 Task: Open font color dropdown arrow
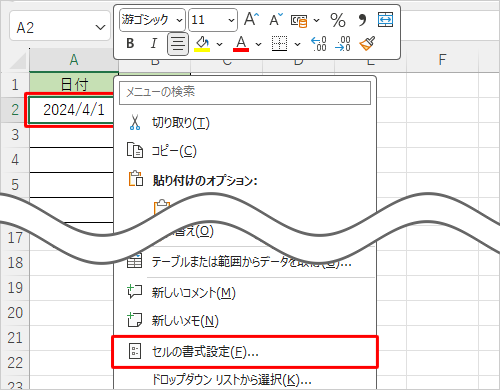click(x=258, y=44)
